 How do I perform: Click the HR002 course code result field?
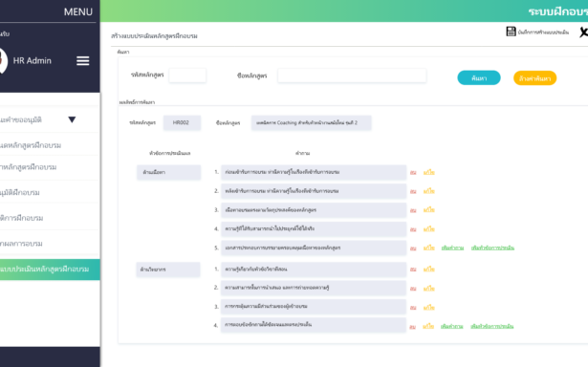point(182,122)
